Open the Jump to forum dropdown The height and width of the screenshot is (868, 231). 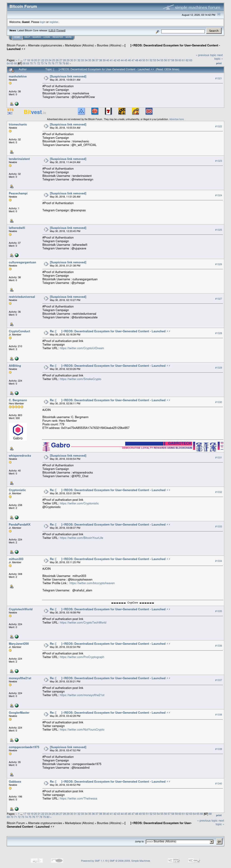179,841
